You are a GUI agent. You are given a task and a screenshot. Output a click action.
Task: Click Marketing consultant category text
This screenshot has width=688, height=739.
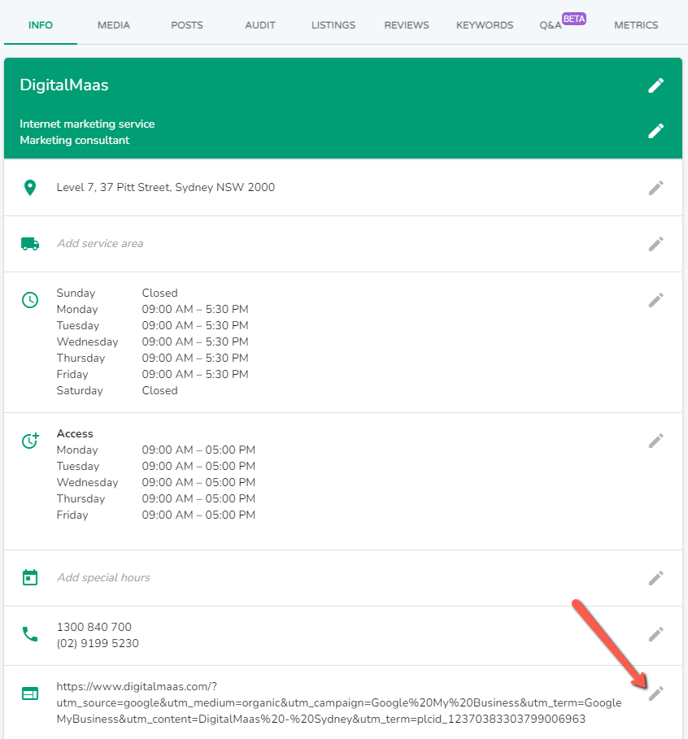click(x=74, y=140)
